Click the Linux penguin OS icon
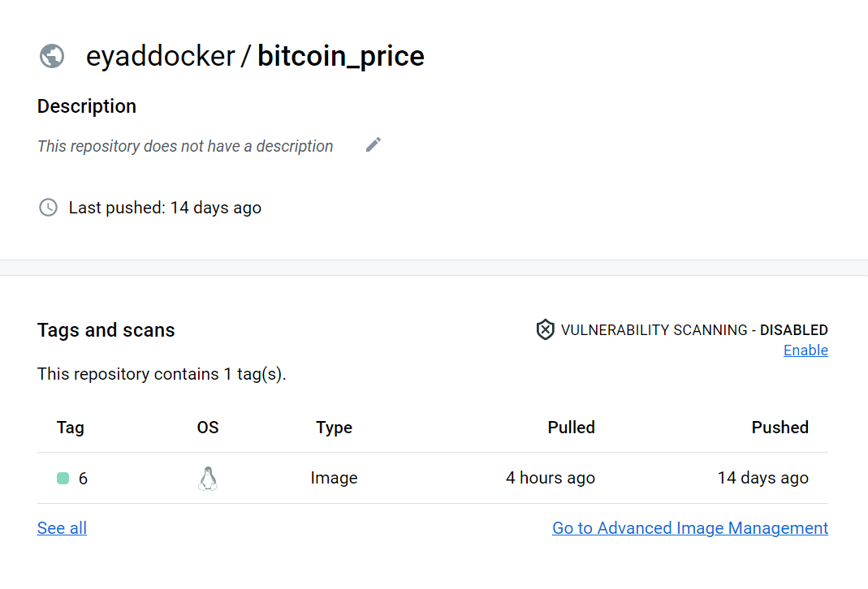The width and height of the screenshot is (868, 589). pos(208,479)
